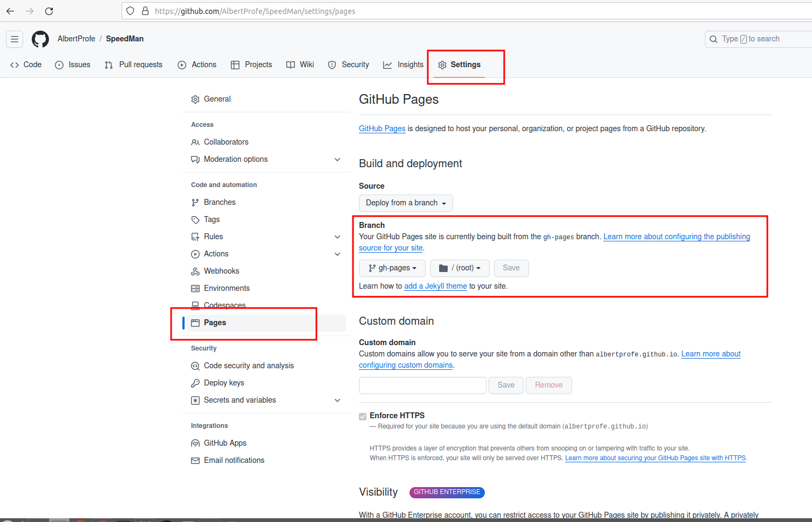Reload the page with the refresh icon

click(x=49, y=11)
